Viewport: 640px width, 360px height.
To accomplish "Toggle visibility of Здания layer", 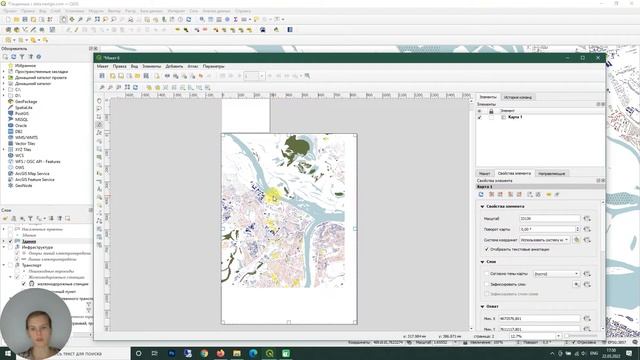I will click(11, 241).
